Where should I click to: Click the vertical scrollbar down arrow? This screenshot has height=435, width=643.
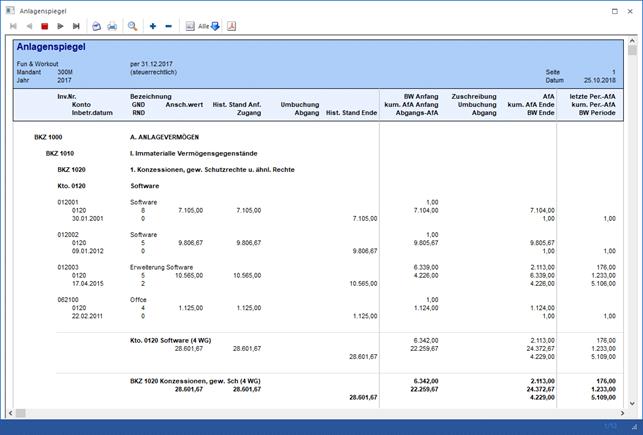[x=632, y=402]
